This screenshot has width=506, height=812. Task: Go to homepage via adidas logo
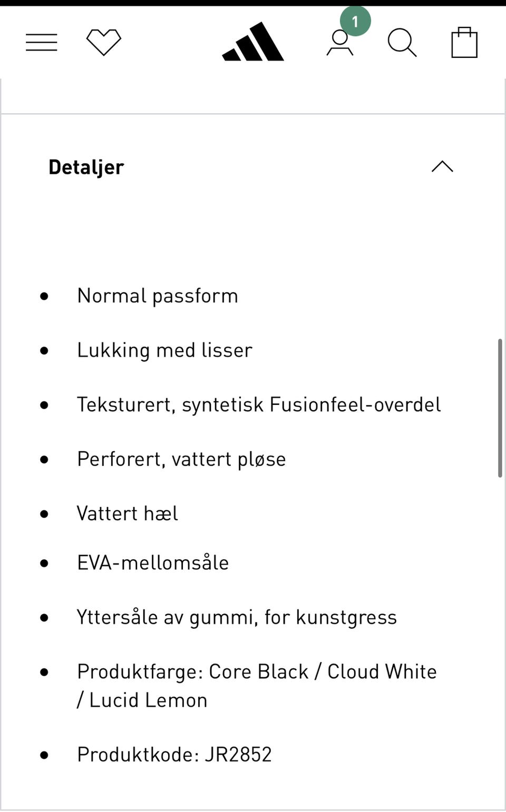pos(253,42)
